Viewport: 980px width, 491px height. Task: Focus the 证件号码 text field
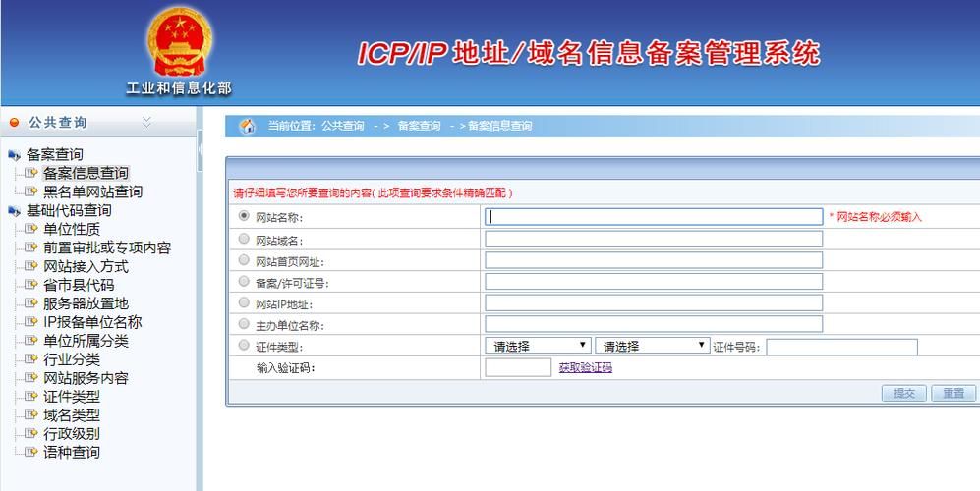pos(841,347)
